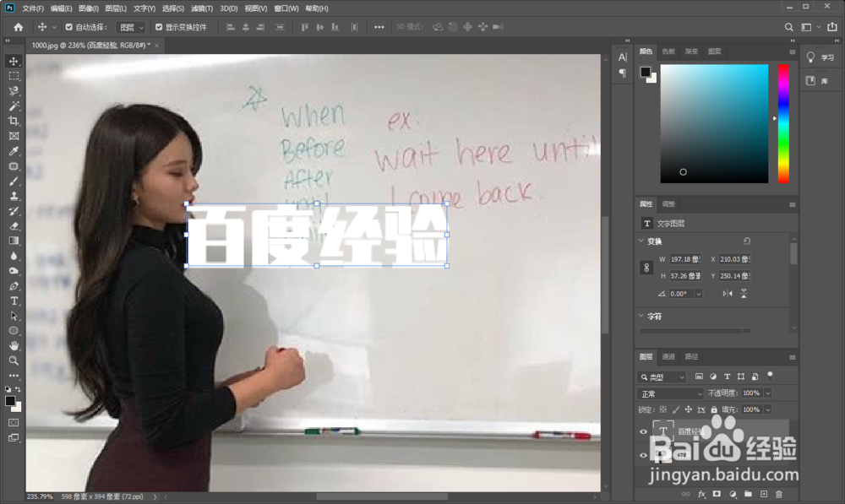The height and width of the screenshot is (504, 845).
Task: Select the Hand tool
Action: (x=14, y=345)
